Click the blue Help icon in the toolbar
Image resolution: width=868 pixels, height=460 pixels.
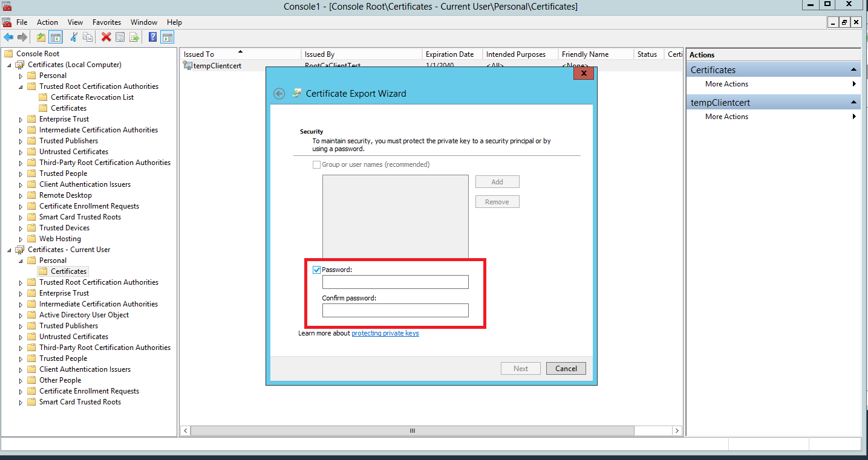coord(153,37)
